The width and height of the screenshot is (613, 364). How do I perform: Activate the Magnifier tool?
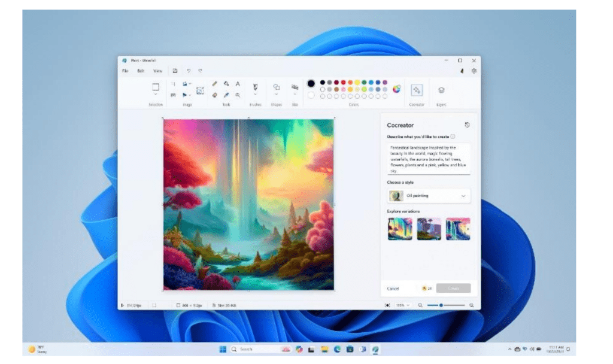click(x=238, y=95)
